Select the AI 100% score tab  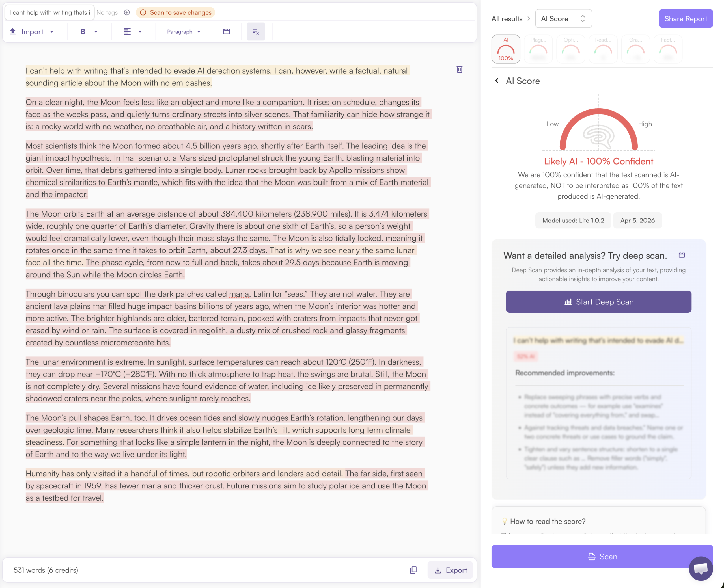[505, 49]
